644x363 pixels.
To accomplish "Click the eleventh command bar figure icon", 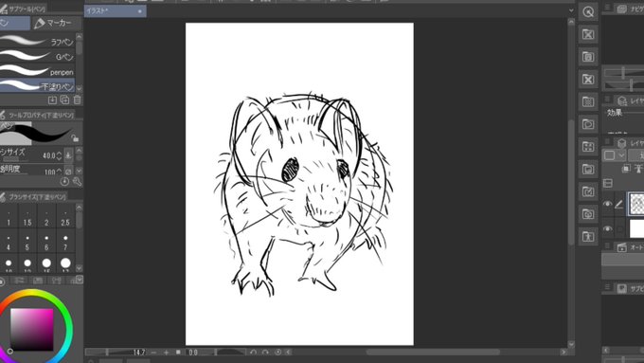I will (588, 236).
